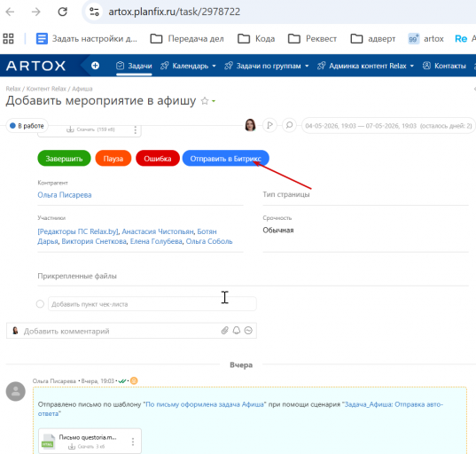Click paperclip attach icon in comment box
Viewport: 476px width, 454px height.
point(224,331)
